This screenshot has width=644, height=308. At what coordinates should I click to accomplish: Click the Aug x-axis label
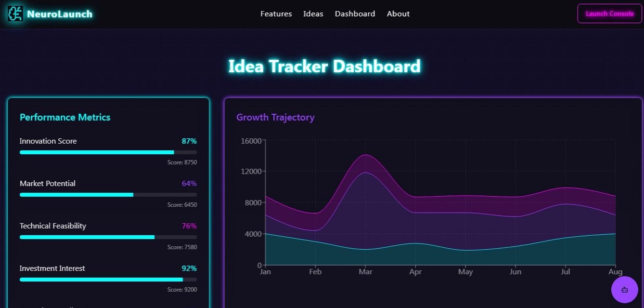616,272
